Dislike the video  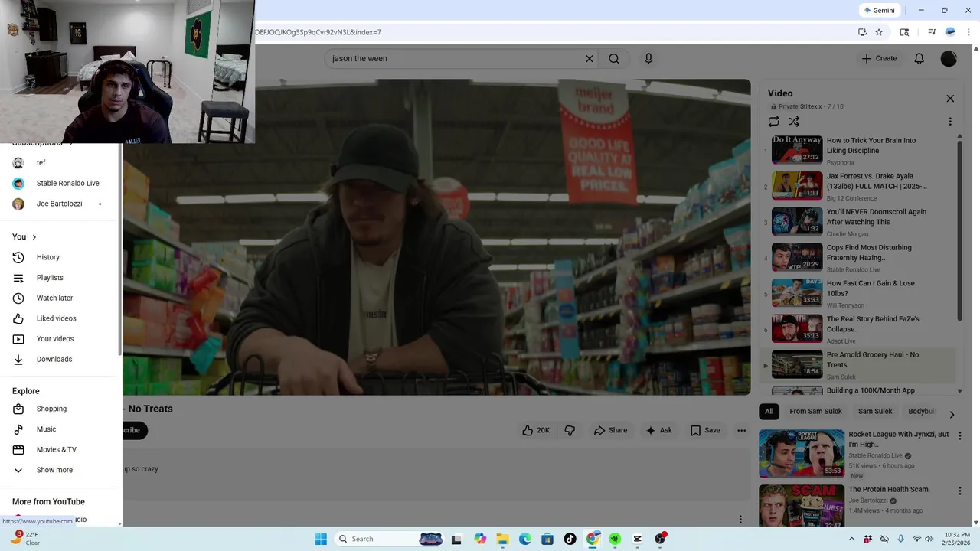point(570,430)
